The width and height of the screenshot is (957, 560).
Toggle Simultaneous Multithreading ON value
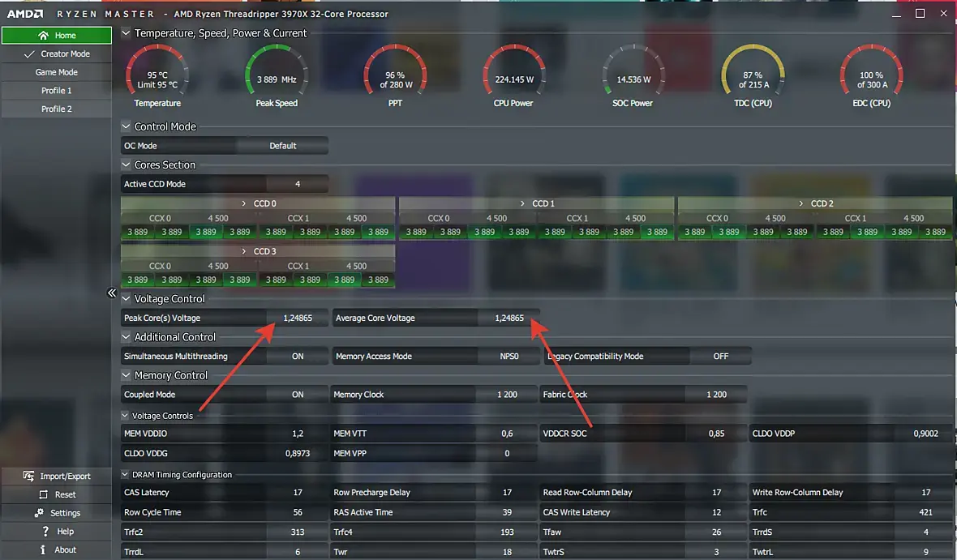[297, 357]
